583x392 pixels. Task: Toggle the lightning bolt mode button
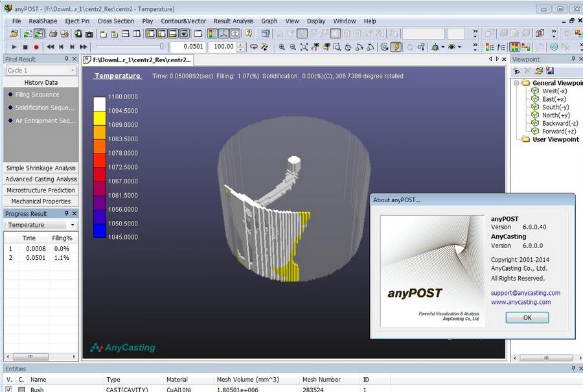pos(396,47)
